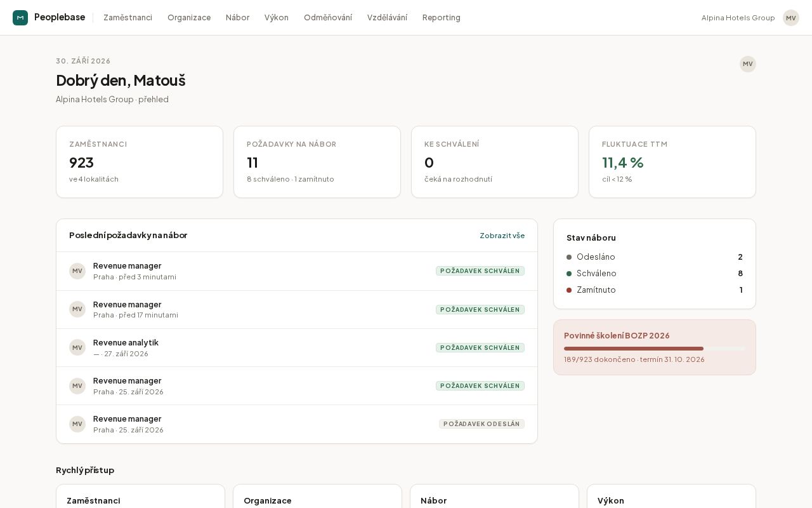Click avatar of request from před 17 minutami
Image resolution: width=812 pixels, height=508 pixels.
click(x=77, y=309)
